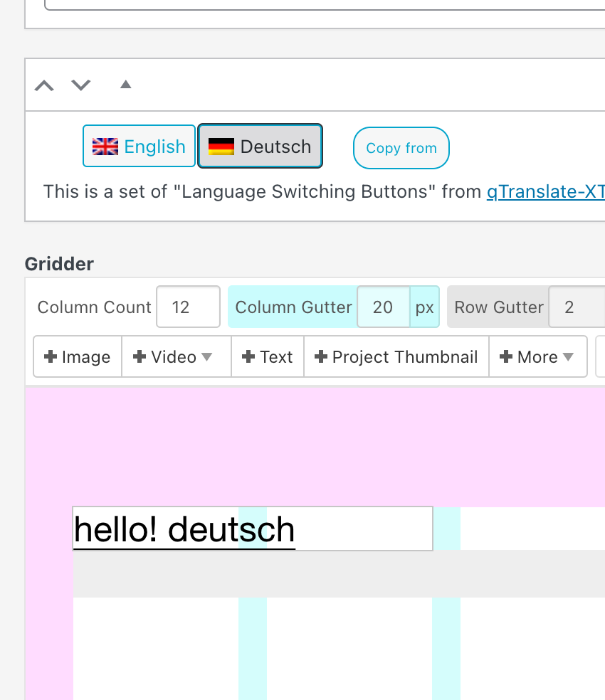Add an Image element in Gridder

coord(76,356)
